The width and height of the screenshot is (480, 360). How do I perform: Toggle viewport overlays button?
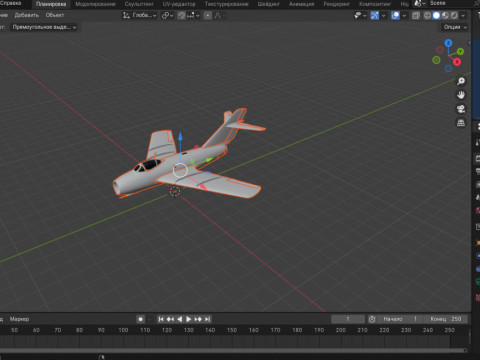pos(395,16)
